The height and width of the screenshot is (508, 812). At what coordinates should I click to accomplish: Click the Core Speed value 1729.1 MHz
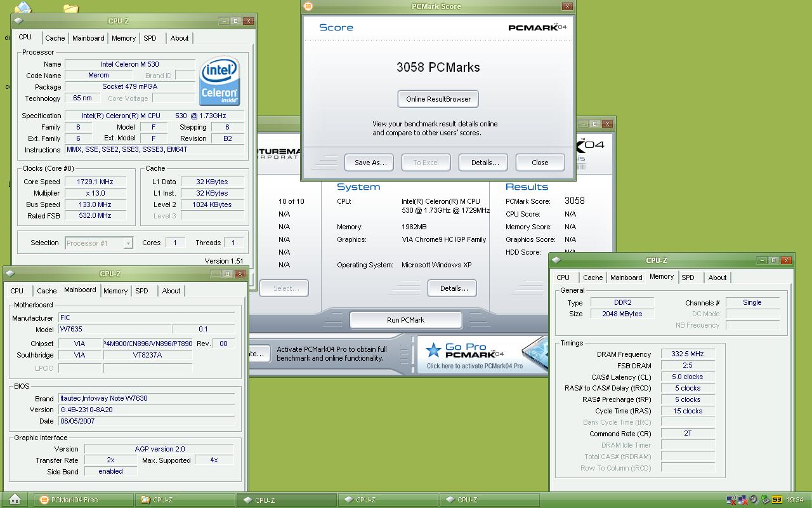[x=95, y=182]
